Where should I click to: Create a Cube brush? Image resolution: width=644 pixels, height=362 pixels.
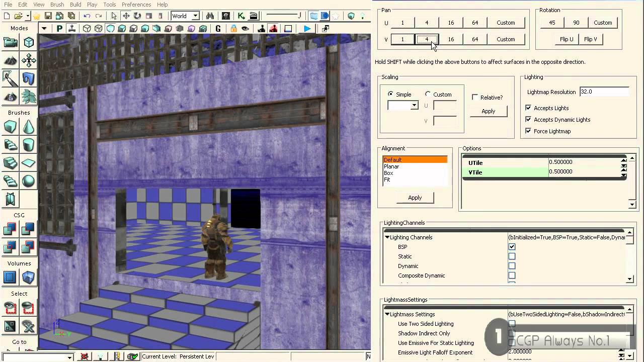[10, 127]
